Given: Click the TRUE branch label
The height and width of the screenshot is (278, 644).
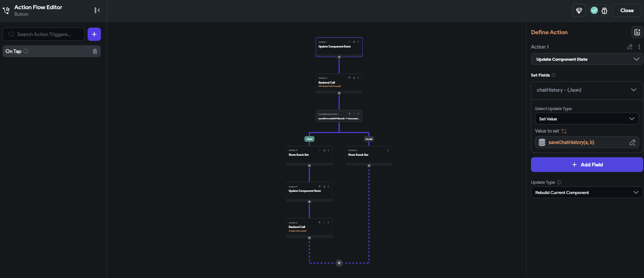Looking at the screenshot, I should [x=309, y=139].
